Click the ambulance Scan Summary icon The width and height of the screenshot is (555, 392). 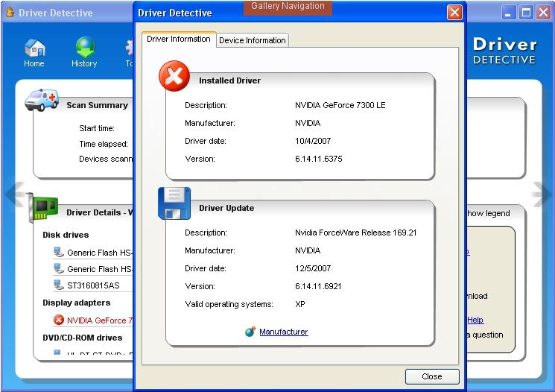(42, 100)
